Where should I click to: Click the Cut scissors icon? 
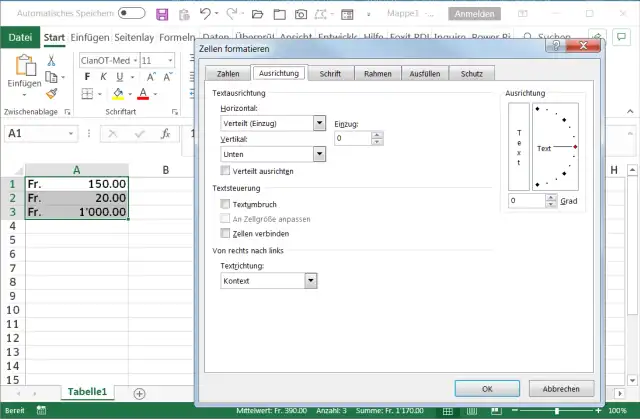pyautogui.click(x=53, y=60)
